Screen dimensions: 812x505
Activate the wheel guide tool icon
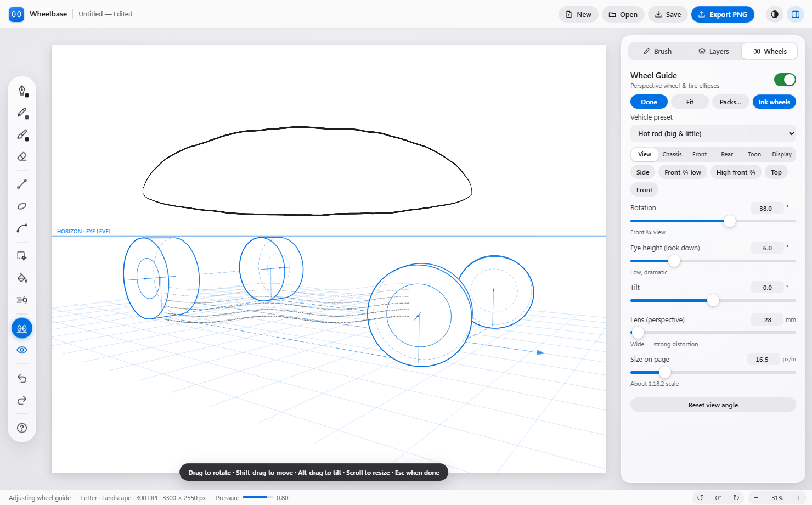[x=22, y=328]
